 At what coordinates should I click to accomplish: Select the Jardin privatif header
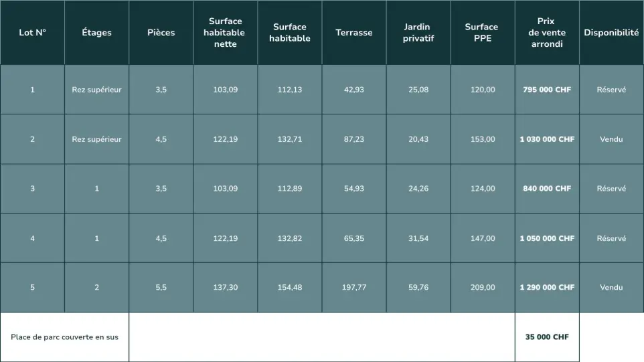[x=418, y=32]
